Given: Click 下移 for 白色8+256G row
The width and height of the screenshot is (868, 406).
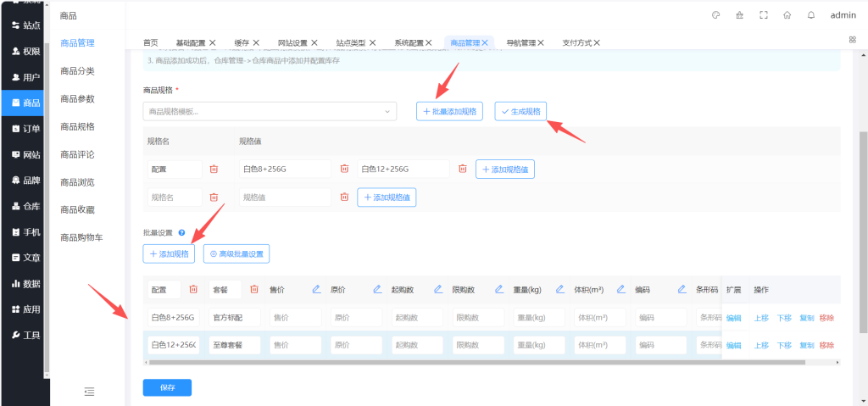Looking at the screenshot, I should coord(784,318).
